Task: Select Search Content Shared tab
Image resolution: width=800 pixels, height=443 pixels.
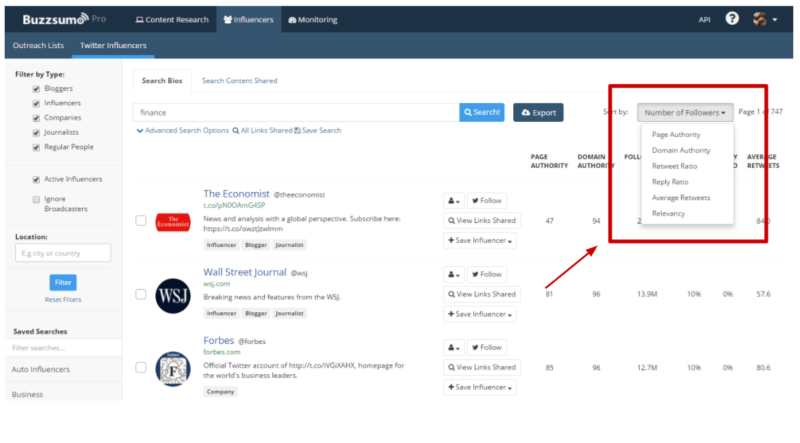Action: (239, 81)
